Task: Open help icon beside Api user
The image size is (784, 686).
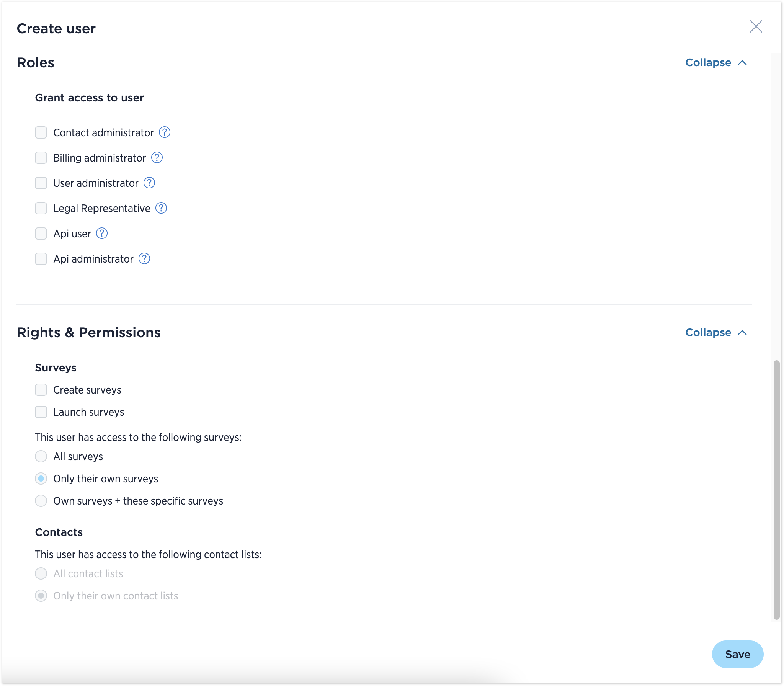Action: [102, 233]
